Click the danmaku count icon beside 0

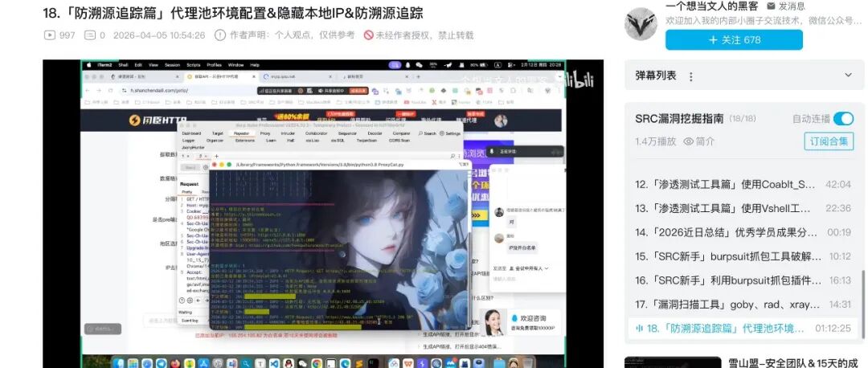coord(90,35)
